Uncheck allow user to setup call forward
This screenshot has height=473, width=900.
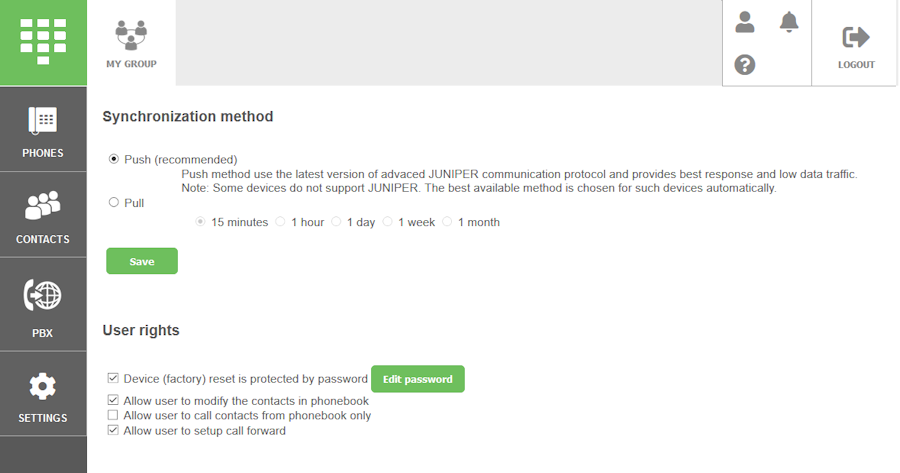[113, 431]
